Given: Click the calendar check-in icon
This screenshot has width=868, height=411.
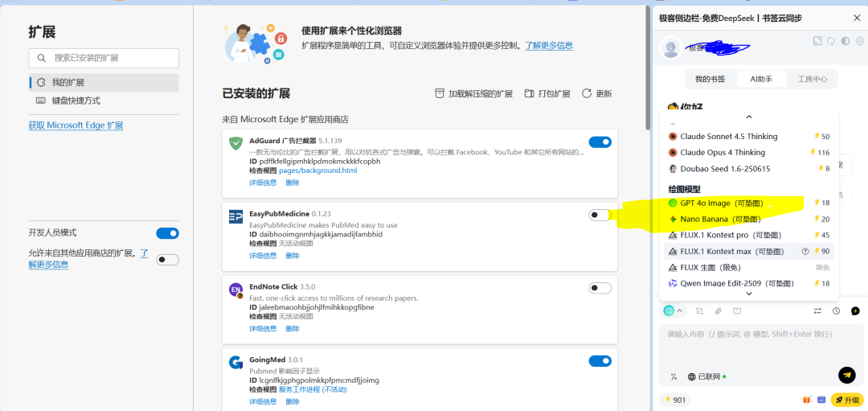Looking at the screenshot, I should [x=821, y=400].
